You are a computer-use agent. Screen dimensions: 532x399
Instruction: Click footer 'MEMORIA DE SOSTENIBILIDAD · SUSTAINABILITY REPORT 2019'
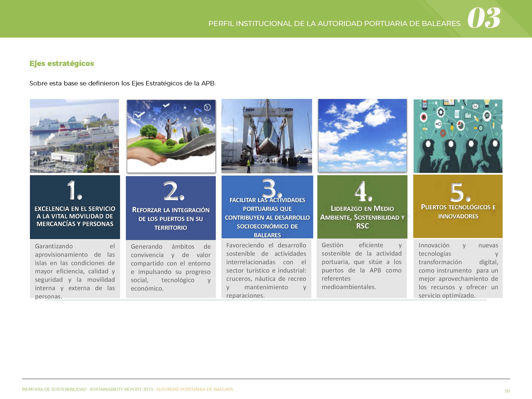(x=88, y=389)
